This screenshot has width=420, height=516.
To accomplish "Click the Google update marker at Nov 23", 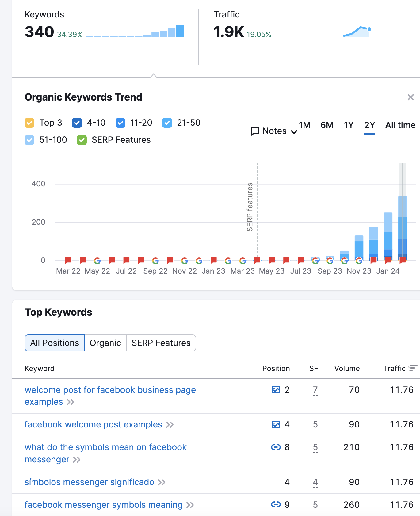I will click(359, 261).
